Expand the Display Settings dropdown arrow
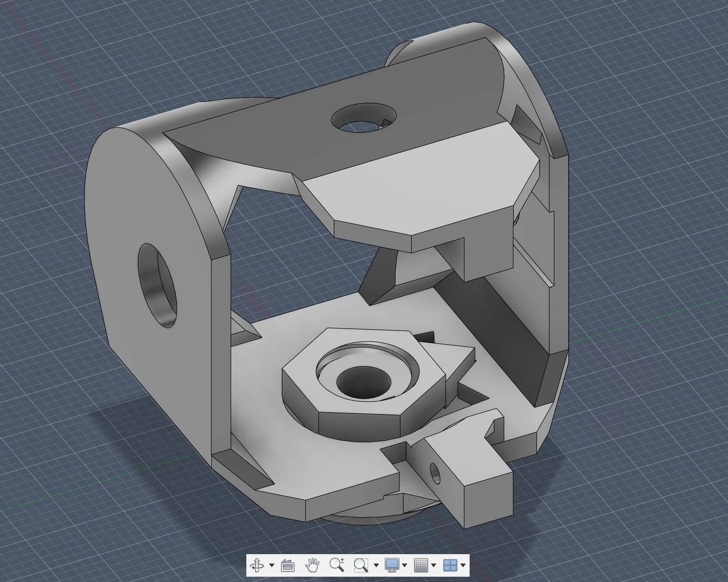728x582 pixels. (404, 566)
